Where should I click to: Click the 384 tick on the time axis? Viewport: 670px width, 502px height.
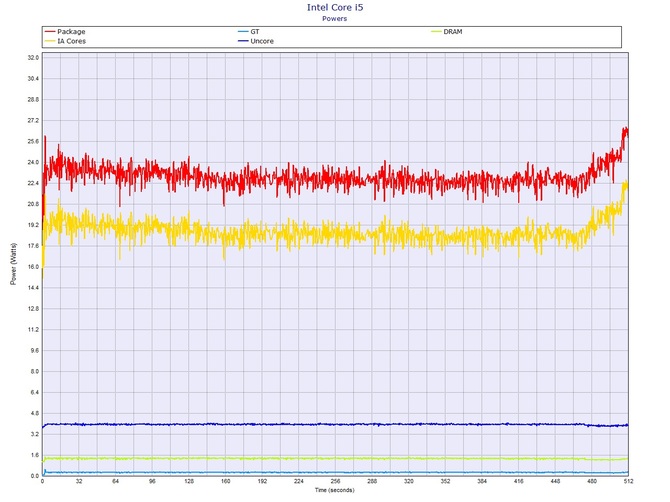[x=482, y=481]
